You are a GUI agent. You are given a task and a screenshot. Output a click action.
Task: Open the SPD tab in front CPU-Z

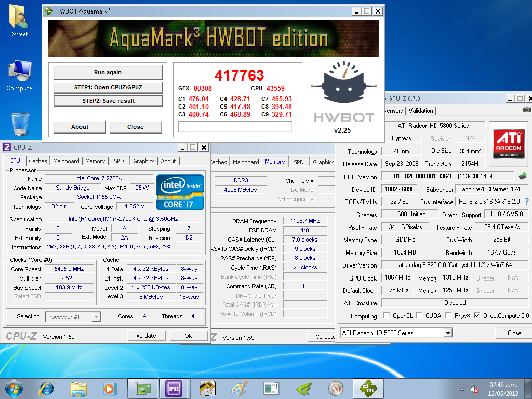pos(119,161)
